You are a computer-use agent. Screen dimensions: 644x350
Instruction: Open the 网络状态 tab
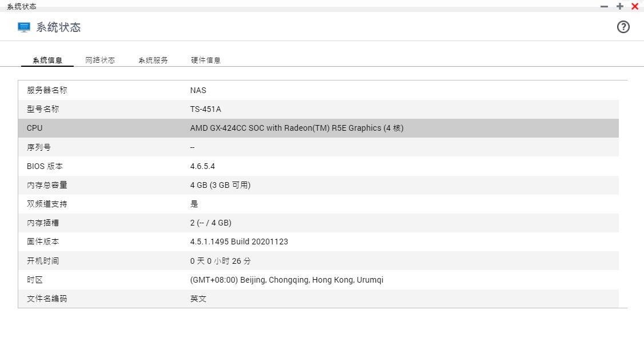tap(100, 60)
